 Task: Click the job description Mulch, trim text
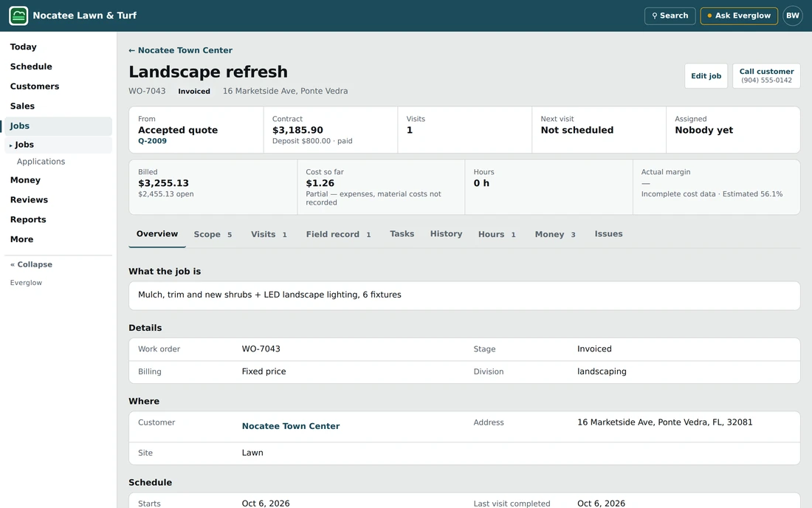pyautogui.click(x=269, y=295)
